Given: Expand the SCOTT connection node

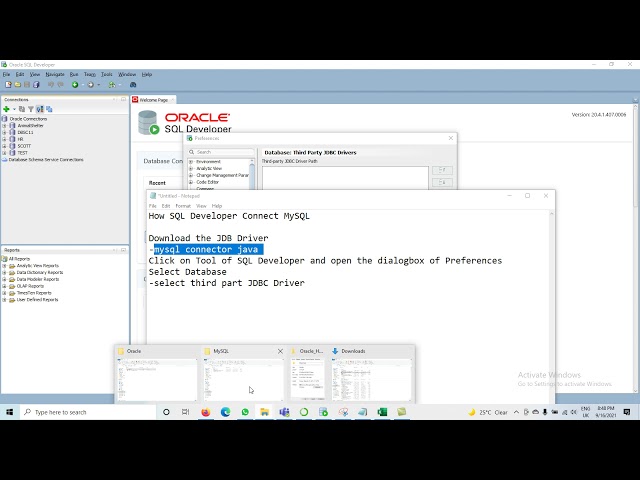Looking at the screenshot, I should pyautogui.click(x=4, y=146).
